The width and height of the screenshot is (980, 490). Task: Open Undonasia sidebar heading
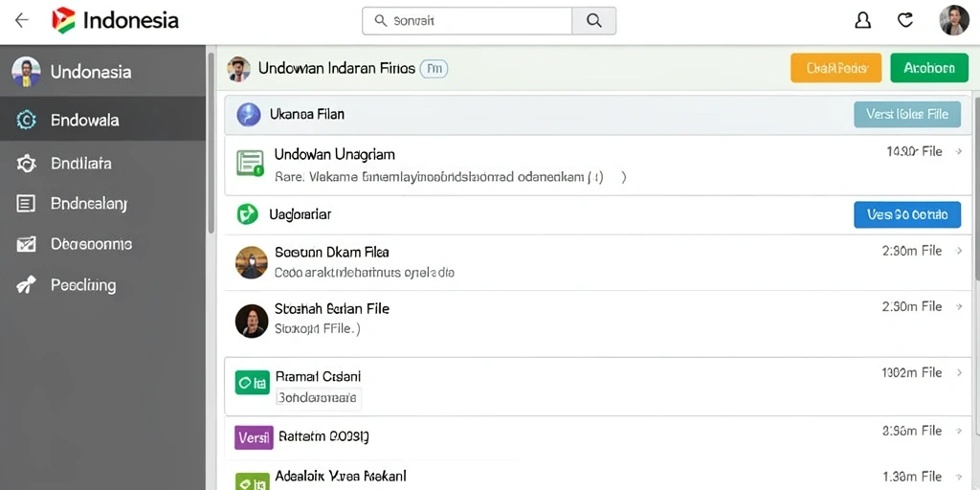pos(91,72)
